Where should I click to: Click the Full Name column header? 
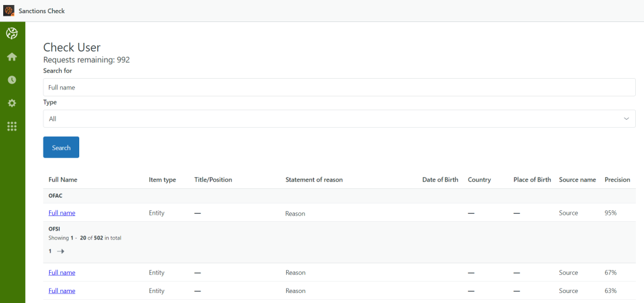(x=63, y=180)
